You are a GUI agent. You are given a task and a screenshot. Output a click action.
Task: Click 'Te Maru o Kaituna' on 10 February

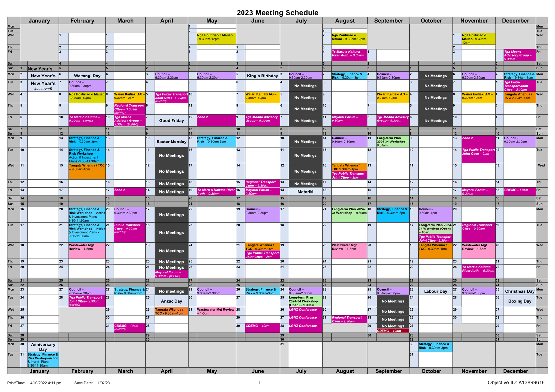[87, 120]
